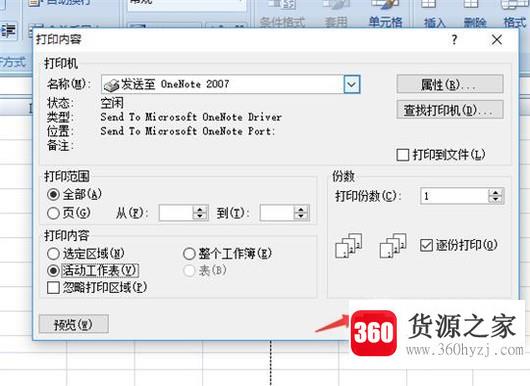The height and width of the screenshot is (386, 530).
Task: Click the 从(F) from-page input field
Action: 176,213
